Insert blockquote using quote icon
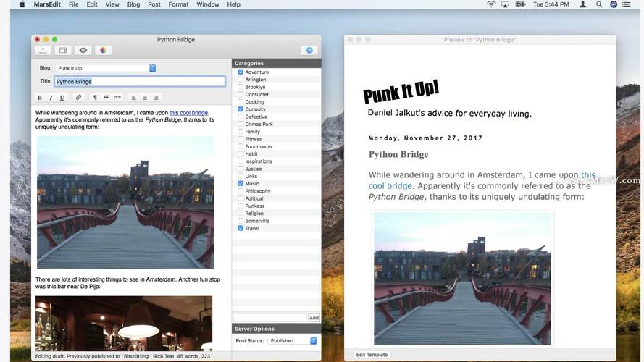 click(x=106, y=98)
